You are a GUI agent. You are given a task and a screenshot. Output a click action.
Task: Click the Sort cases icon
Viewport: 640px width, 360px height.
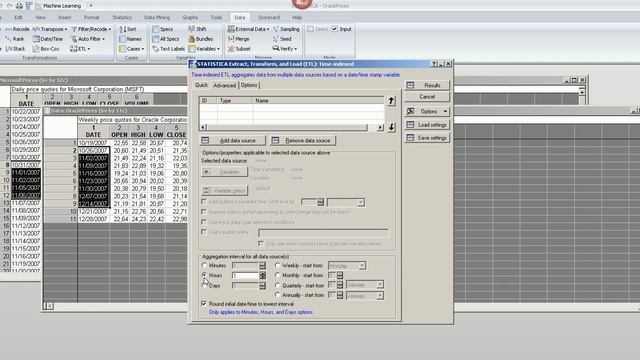pos(128,29)
